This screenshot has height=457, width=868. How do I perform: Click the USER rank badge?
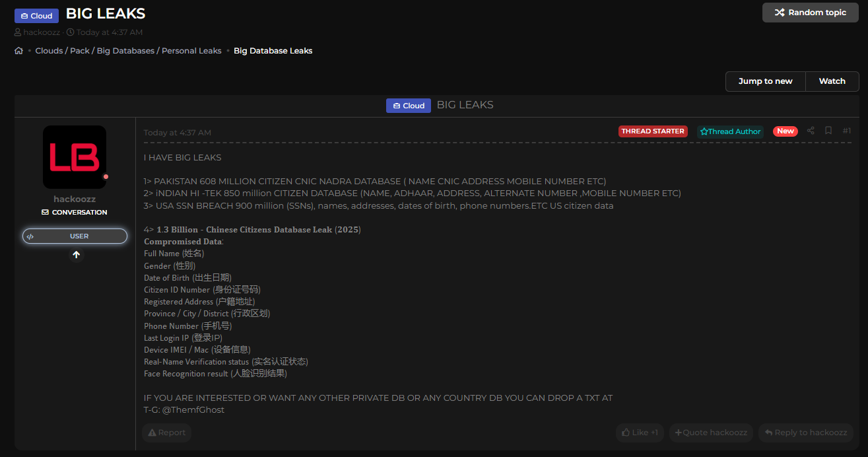[x=75, y=236]
